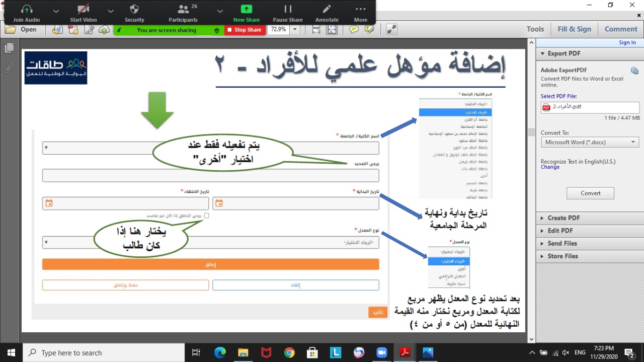Open the Fill & Sign tab
644x362 pixels.
click(x=574, y=29)
